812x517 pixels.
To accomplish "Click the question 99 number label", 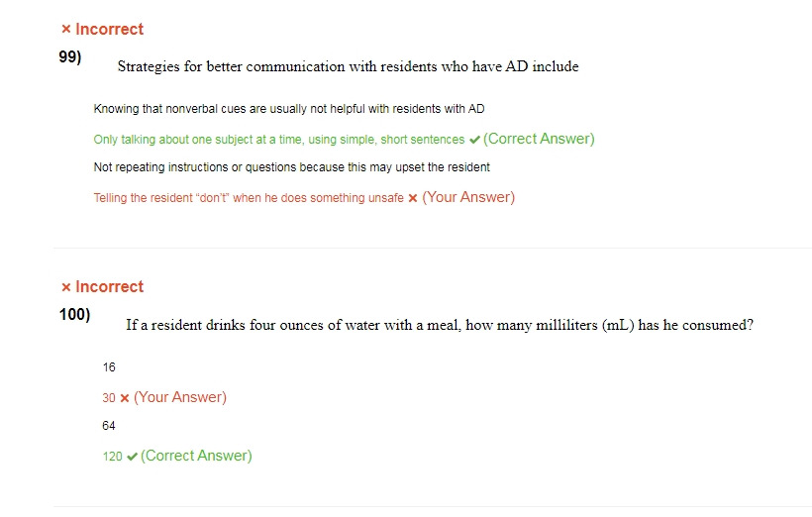I will pyautogui.click(x=70, y=55).
